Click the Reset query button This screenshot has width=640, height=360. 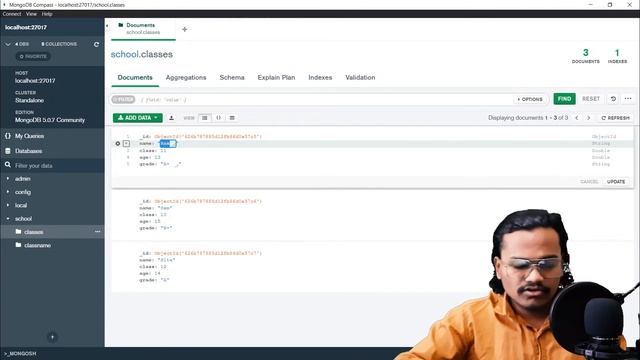coord(591,99)
